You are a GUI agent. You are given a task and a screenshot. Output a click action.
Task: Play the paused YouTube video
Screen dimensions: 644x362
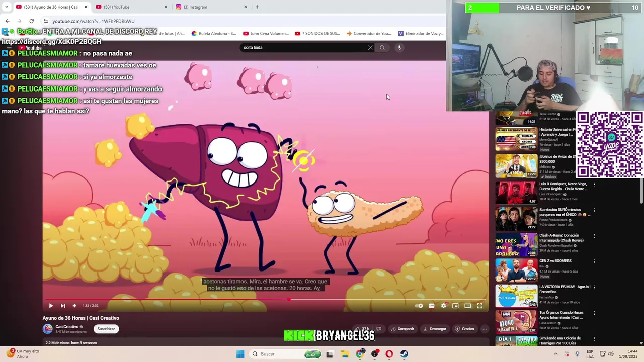pyautogui.click(x=51, y=306)
